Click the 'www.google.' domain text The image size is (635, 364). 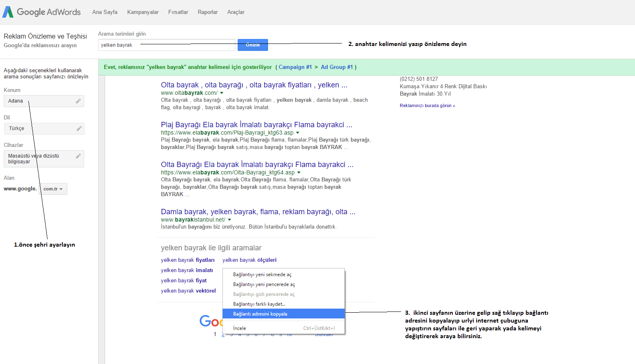[x=20, y=189]
